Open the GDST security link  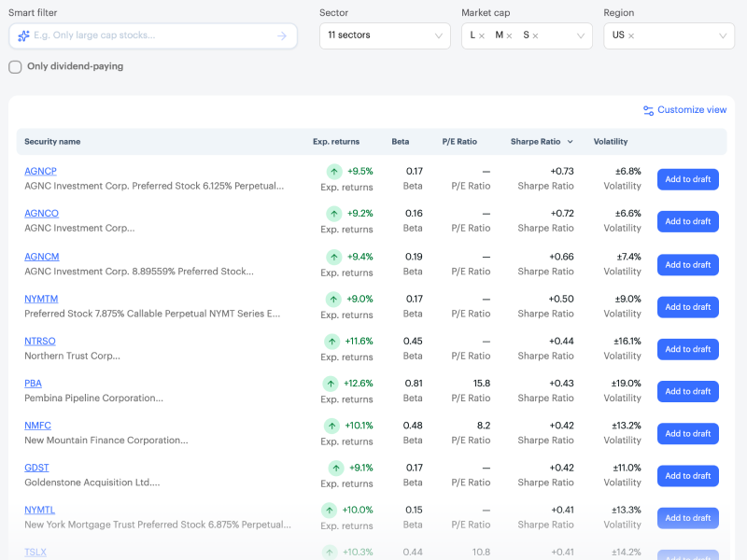(x=36, y=469)
